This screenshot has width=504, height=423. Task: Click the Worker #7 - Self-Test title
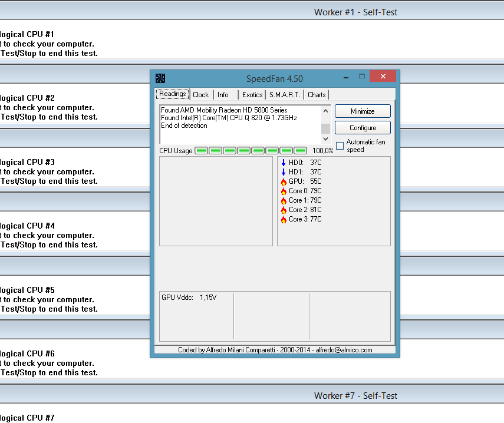click(355, 396)
